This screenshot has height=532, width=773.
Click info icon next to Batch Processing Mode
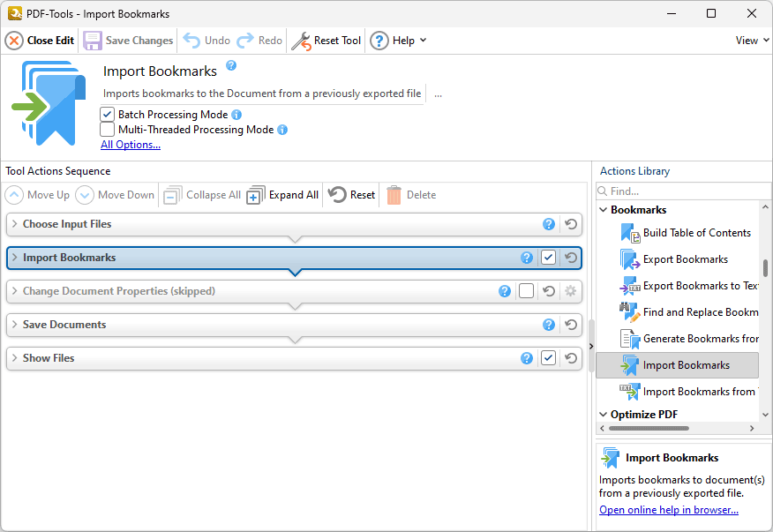tap(236, 115)
